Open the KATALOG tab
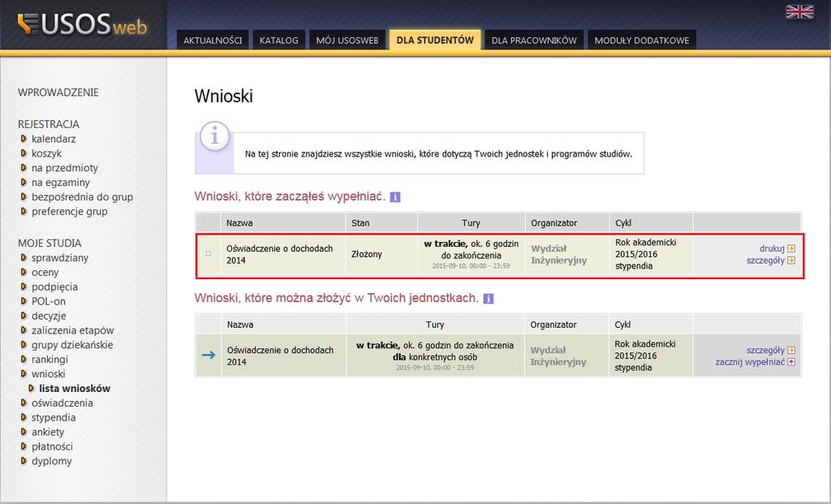This screenshot has width=831, height=504. [x=279, y=41]
